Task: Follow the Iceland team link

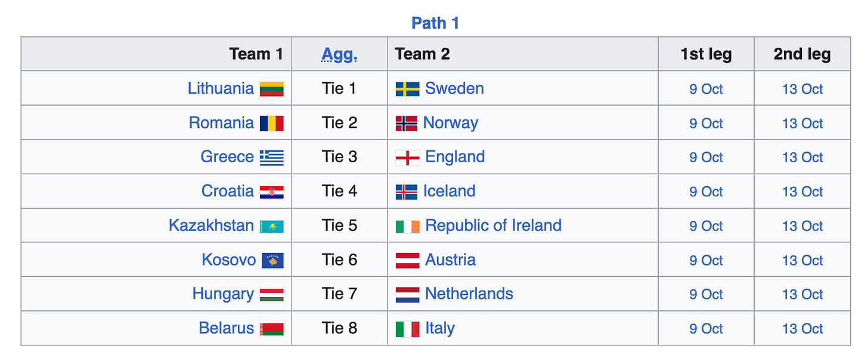Action: pos(449,191)
